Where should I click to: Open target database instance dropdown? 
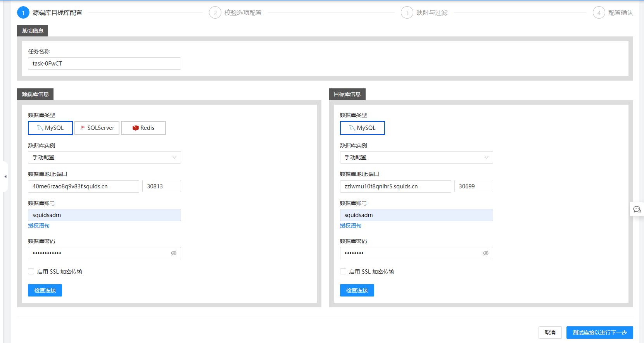click(416, 157)
